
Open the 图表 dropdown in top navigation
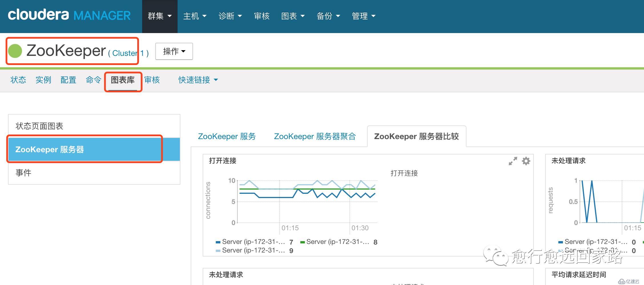point(293,16)
